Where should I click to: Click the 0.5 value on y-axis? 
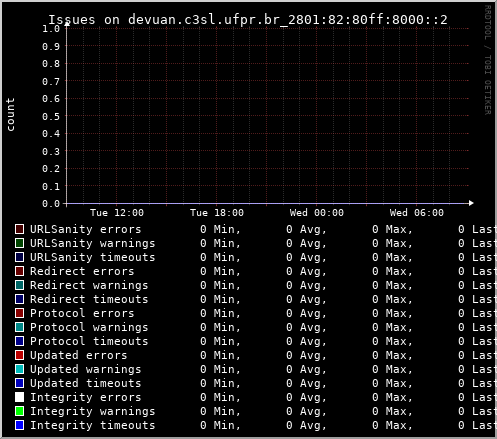[51, 116]
